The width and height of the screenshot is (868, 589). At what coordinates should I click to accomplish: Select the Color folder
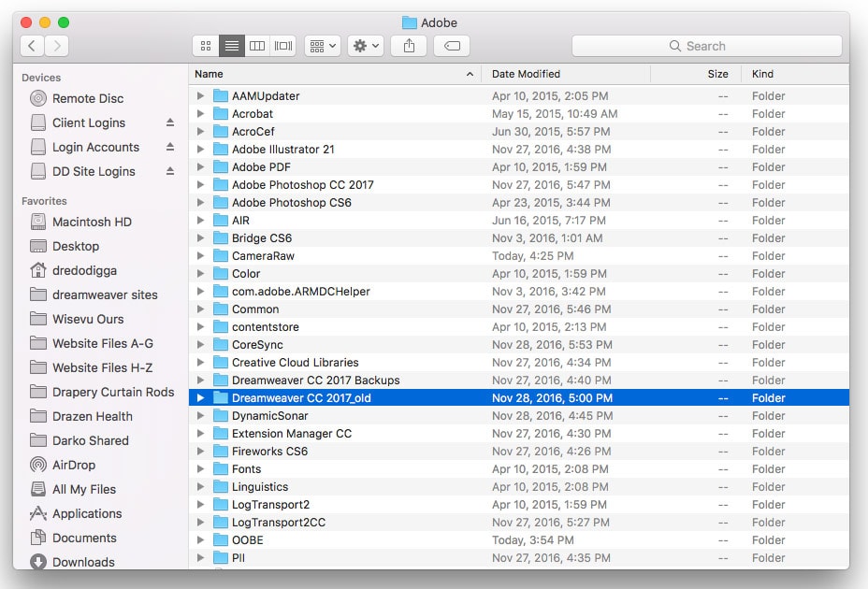tap(519, 273)
